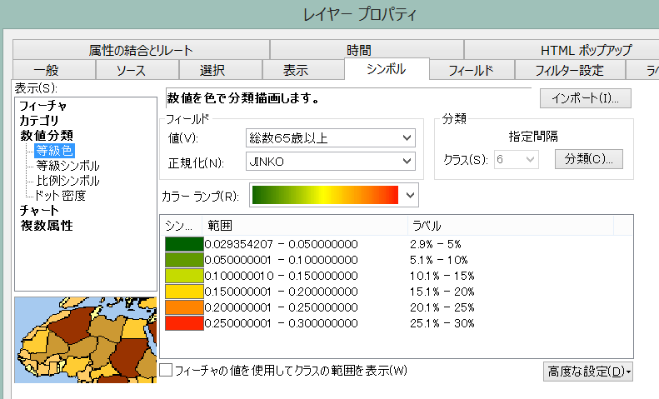Open the クラス(S) count dropdown

click(x=516, y=159)
